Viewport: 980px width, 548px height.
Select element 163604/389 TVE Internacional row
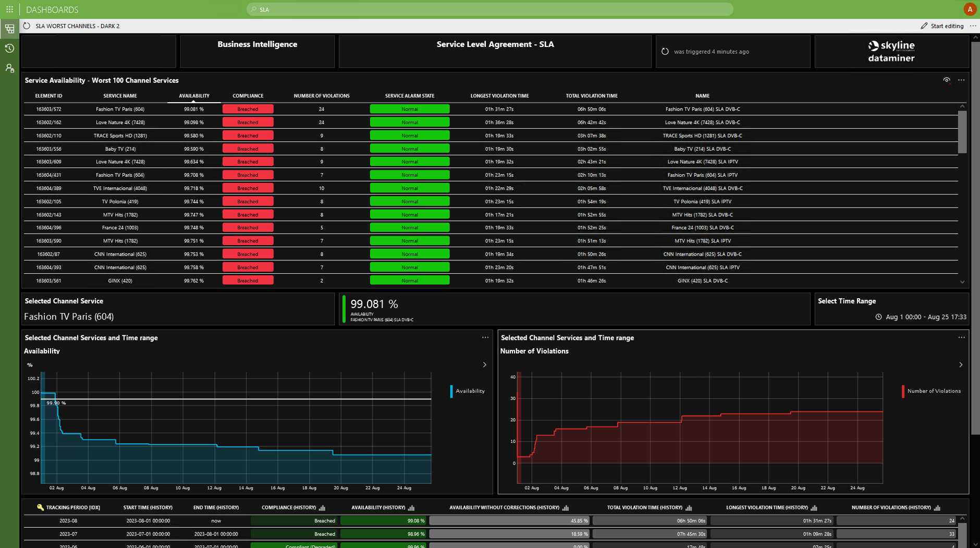click(491, 188)
